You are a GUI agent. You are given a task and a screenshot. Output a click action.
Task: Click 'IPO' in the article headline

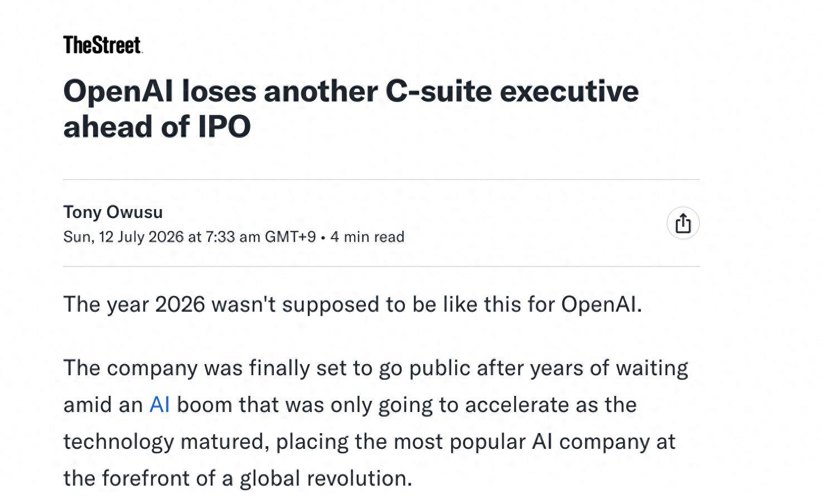[224, 127]
